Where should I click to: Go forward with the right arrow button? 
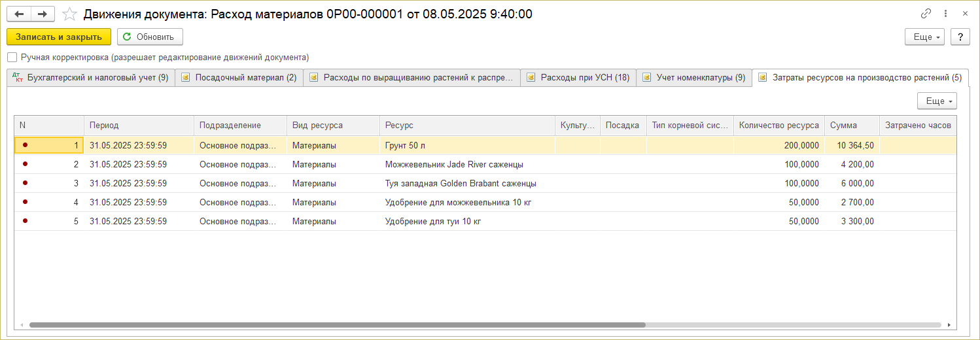point(43,14)
